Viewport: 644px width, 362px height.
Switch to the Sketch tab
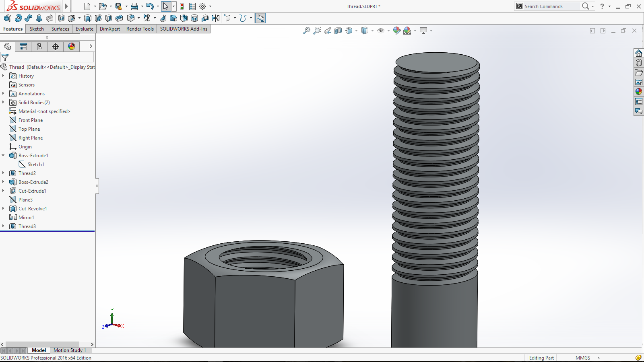pos(37,29)
